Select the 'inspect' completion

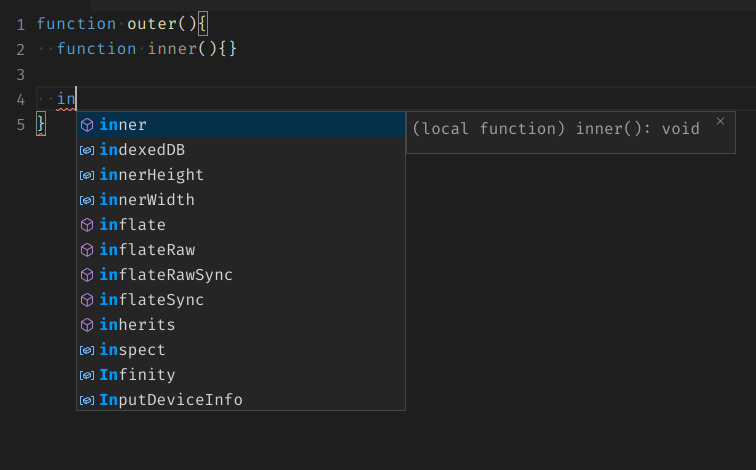[x=241, y=350]
